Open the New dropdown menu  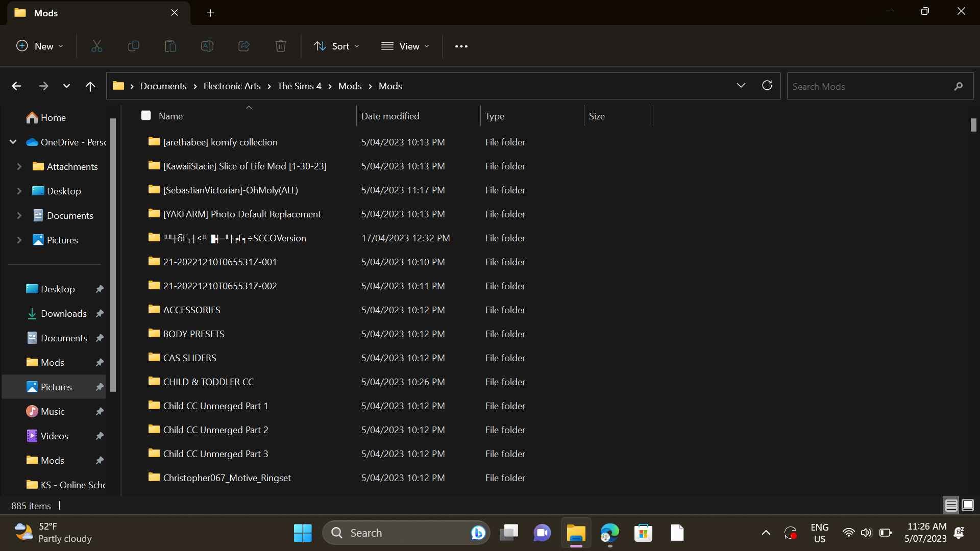(40, 46)
